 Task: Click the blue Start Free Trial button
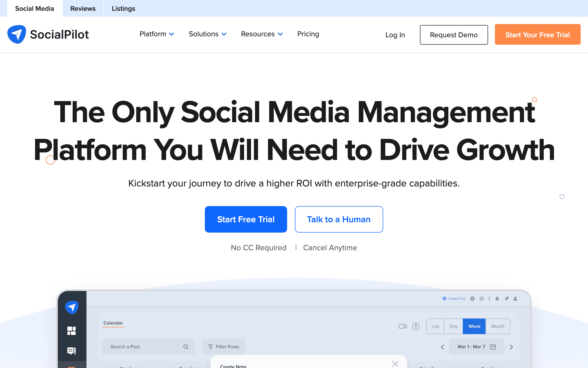pos(246,219)
